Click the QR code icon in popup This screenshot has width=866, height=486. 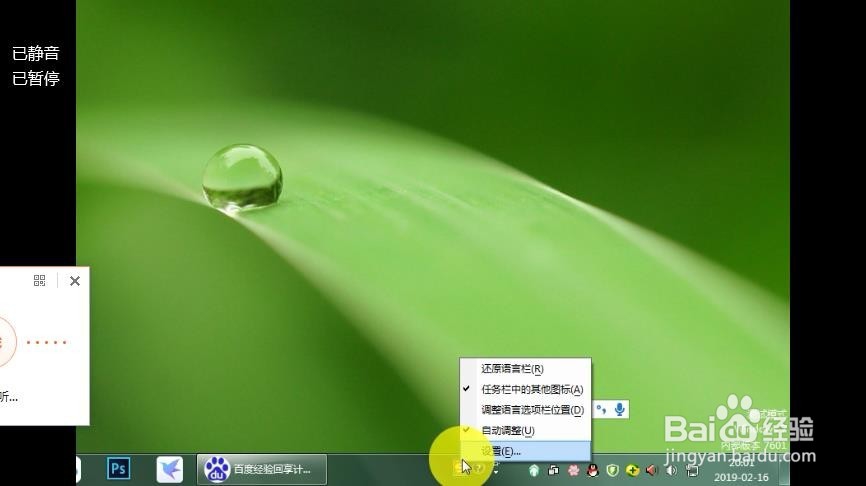point(39,281)
